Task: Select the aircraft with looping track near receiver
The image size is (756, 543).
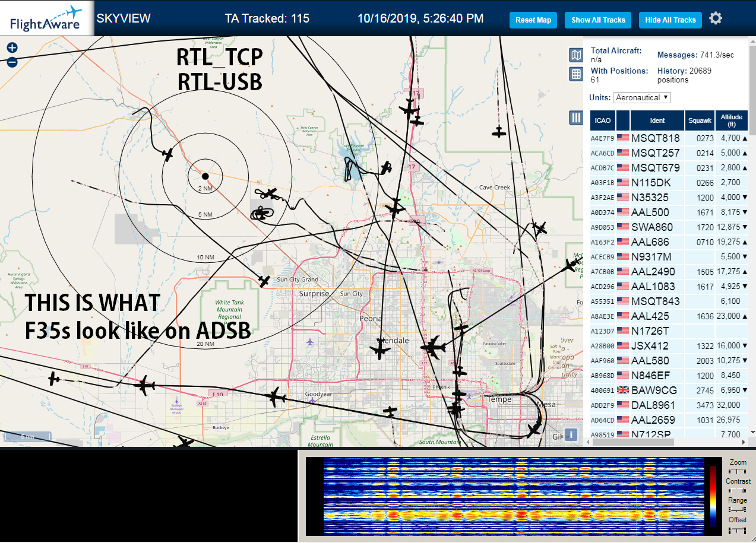Action: (262, 213)
